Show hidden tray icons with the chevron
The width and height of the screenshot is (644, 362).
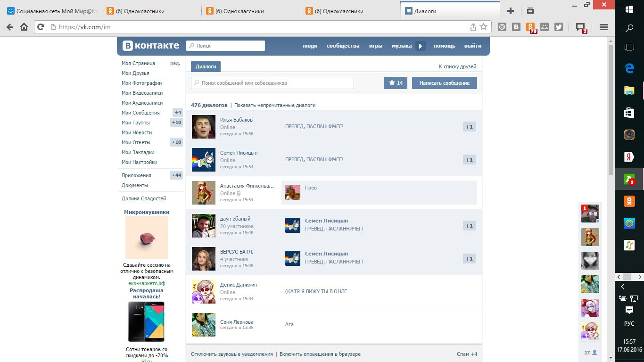click(622, 287)
